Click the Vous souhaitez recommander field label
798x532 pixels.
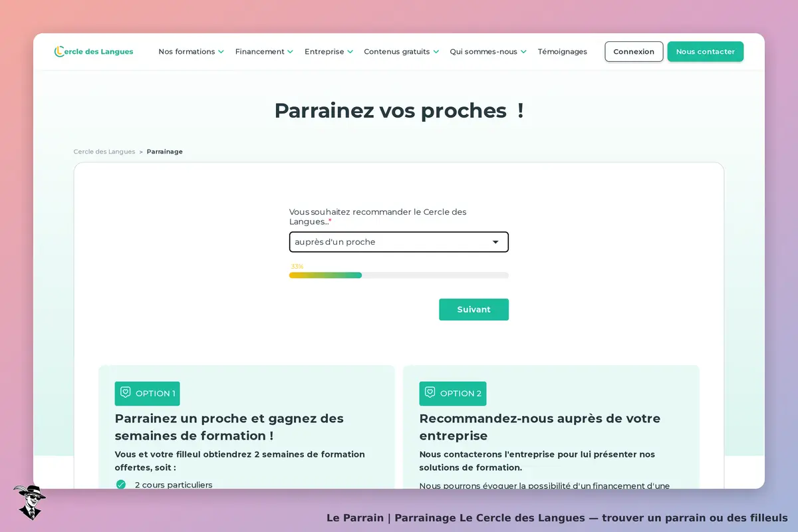(378, 217)
